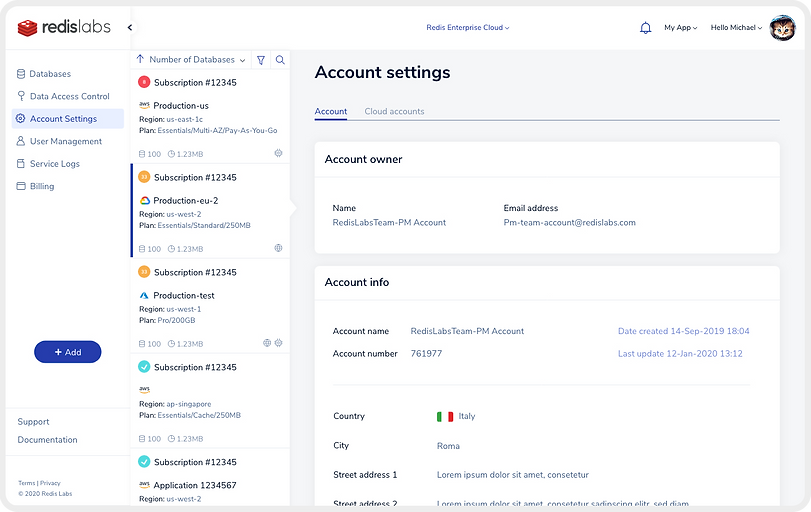Click the Databases cylinder icon in the sidebar
The width and height of the screenshot is (811, 512).
pos(21,74)
